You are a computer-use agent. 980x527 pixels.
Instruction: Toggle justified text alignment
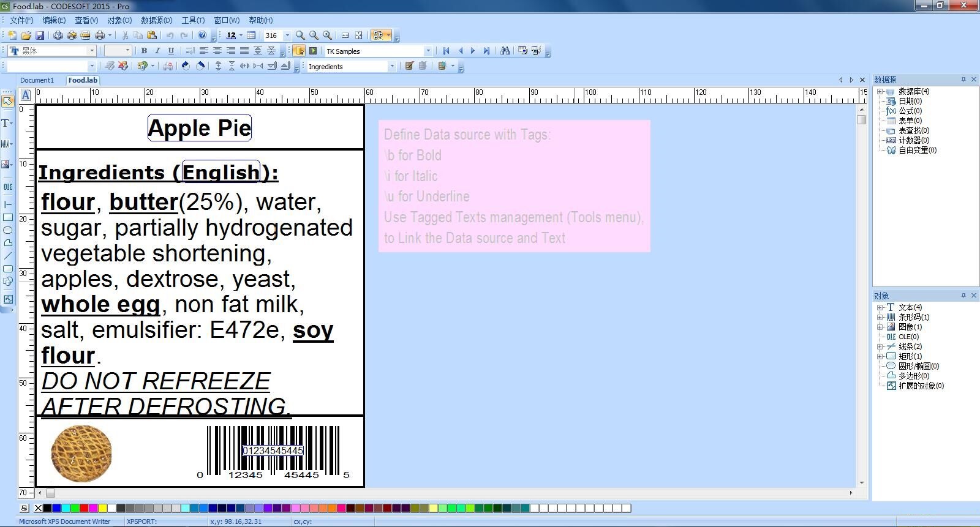tap(244, 51)
